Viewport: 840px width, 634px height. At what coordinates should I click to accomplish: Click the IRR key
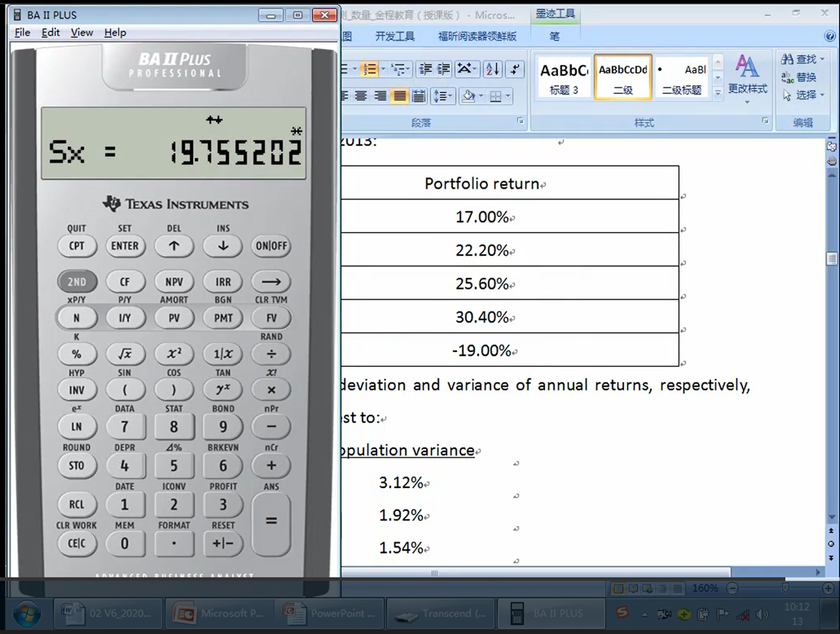(x=223, y=282)
